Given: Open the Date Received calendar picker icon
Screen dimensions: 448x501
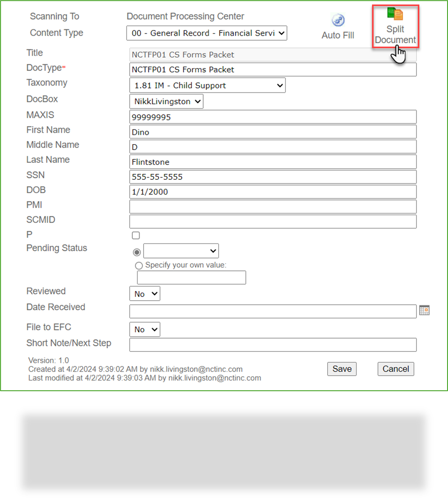Looking at the screenshot, I should pos(424,310).
